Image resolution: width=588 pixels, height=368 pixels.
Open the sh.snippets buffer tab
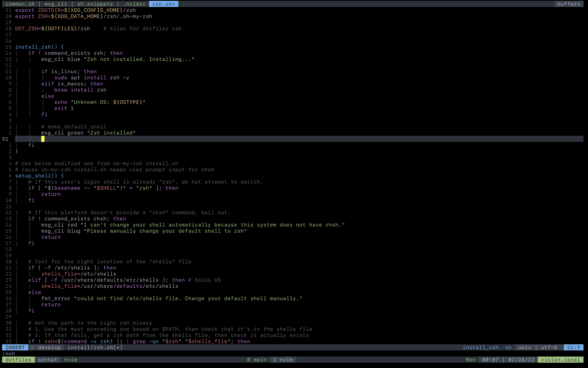tap(95, 4)
